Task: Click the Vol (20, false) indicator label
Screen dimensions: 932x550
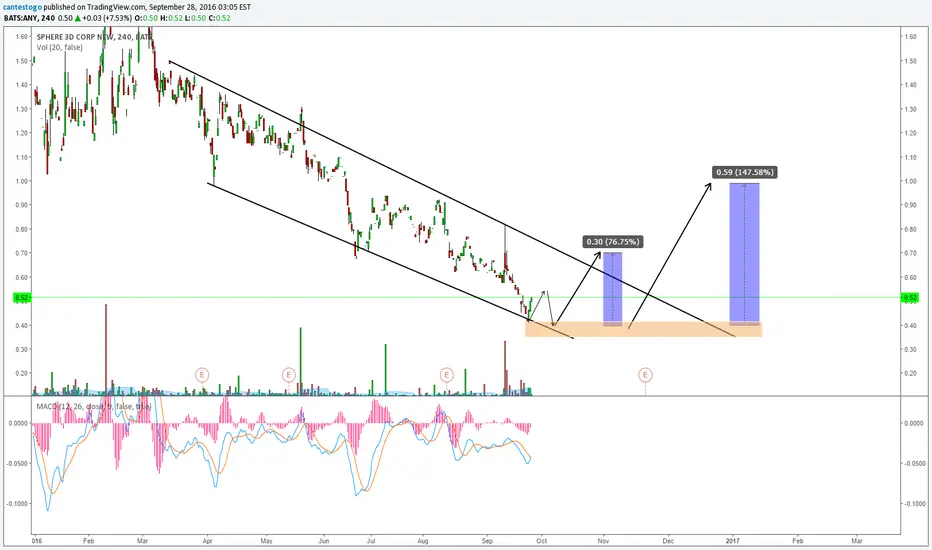Action: pos(59,48)
